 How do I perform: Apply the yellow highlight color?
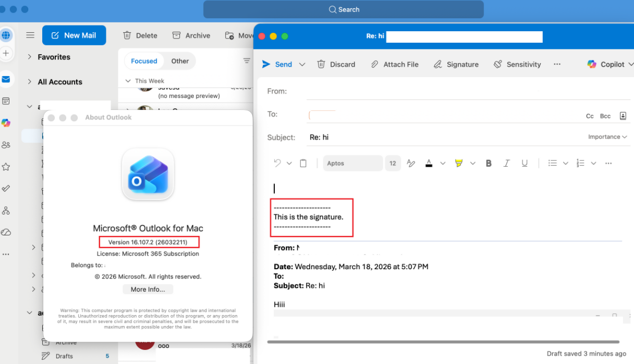pos(459,163)
